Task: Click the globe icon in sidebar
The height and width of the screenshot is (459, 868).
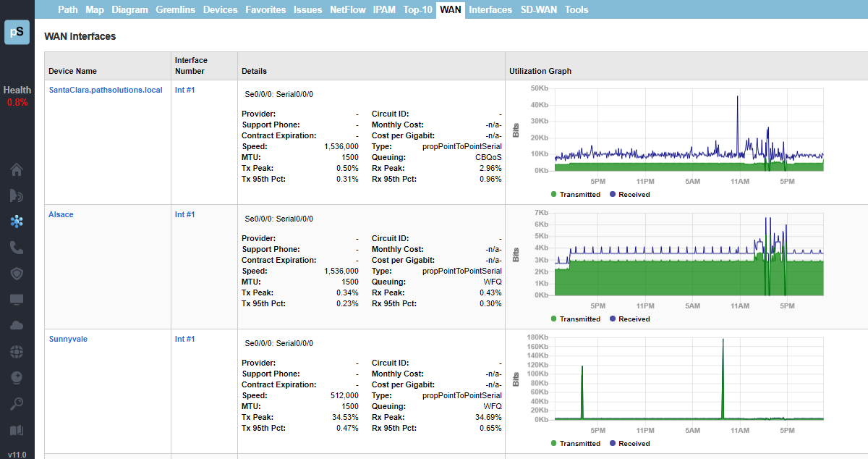Action: [x=17, y=352]
